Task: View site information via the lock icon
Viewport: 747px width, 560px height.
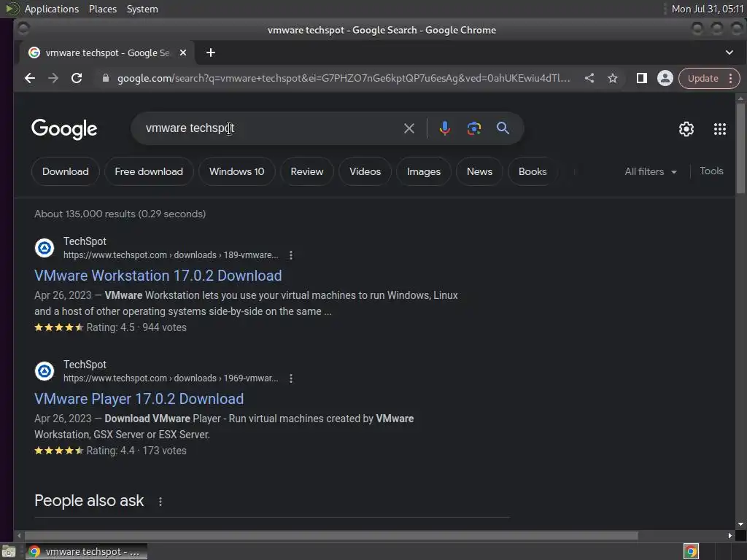Action: (106, 78)
